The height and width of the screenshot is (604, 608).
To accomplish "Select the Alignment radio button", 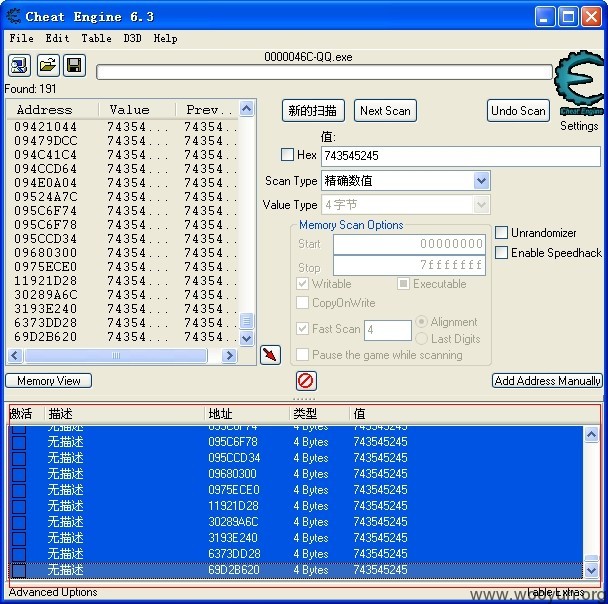I will pyautogui.click(x=421, y=321).
